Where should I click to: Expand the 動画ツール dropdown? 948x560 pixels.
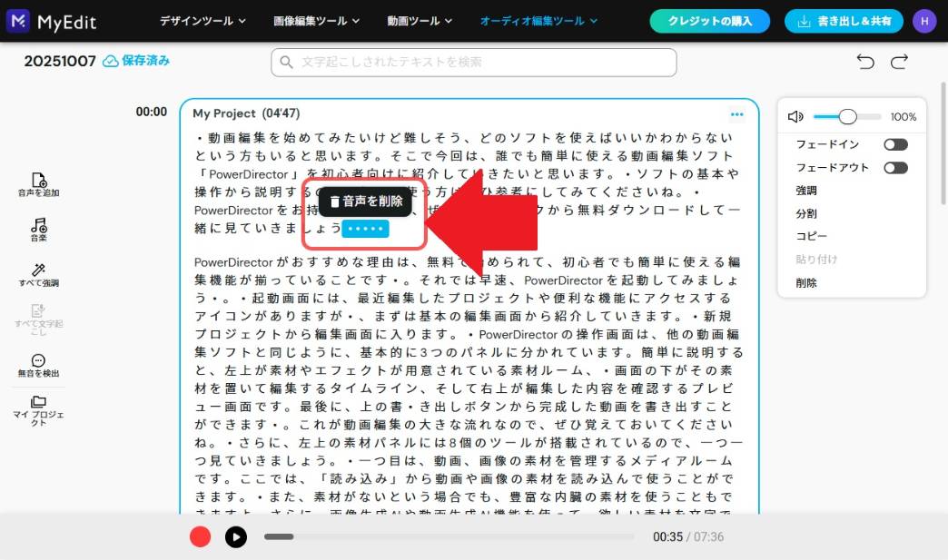pos(417,22)
